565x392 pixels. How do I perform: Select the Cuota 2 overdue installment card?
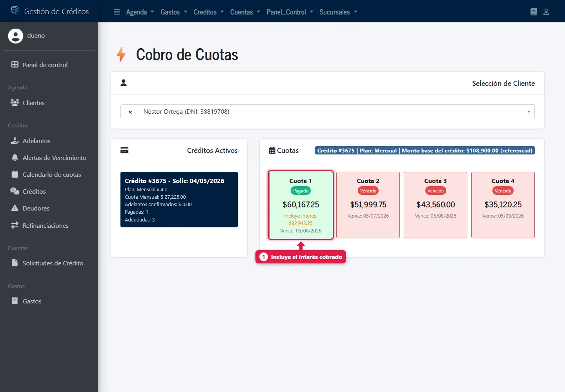tap(368, 205)
